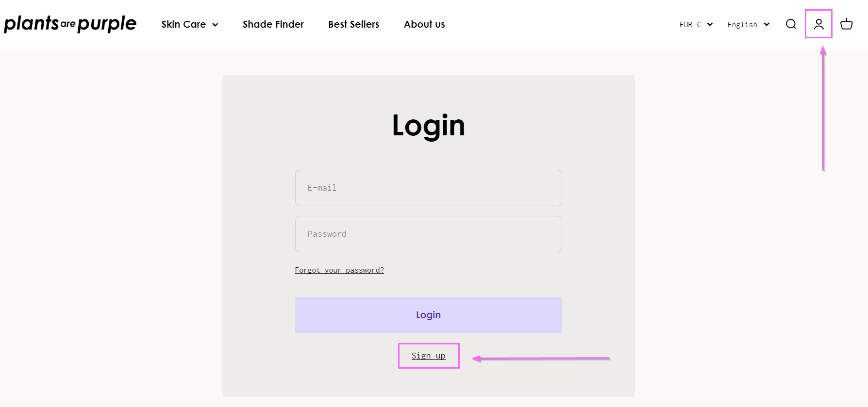868x407 pixels.
Task: Click the lavender Login button
Action: click(429, 315)
